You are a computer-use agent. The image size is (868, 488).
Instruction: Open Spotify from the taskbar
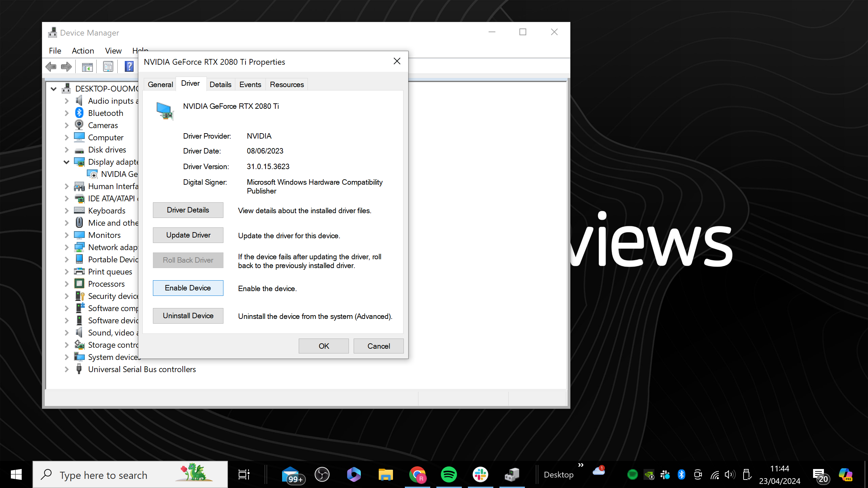point(449,474)
